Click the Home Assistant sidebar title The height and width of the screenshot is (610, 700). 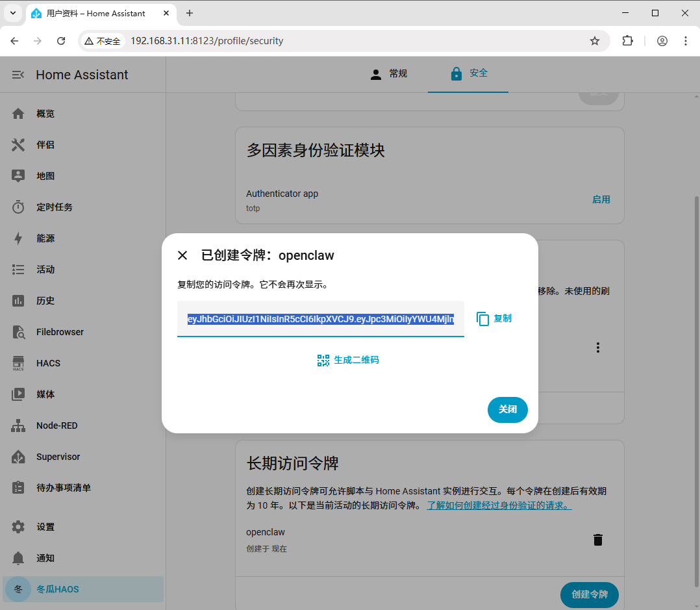82,75
